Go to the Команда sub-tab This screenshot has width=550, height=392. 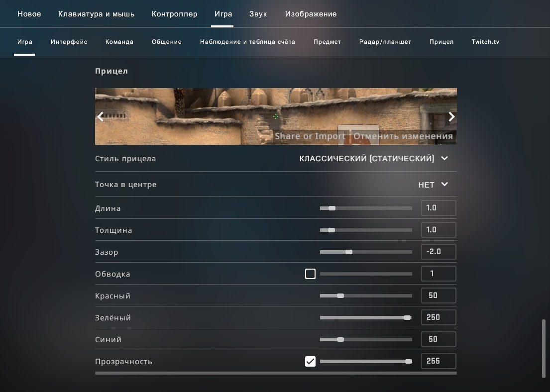(x=119, y=42)
